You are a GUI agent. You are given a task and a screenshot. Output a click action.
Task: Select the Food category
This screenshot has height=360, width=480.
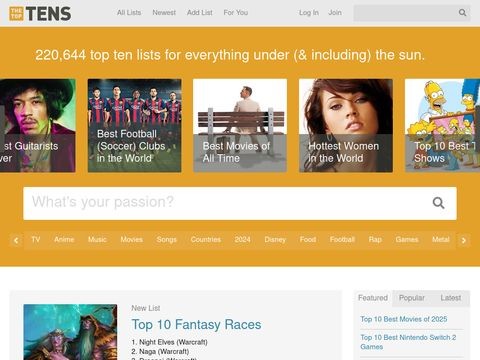click(x=308, y=240)
